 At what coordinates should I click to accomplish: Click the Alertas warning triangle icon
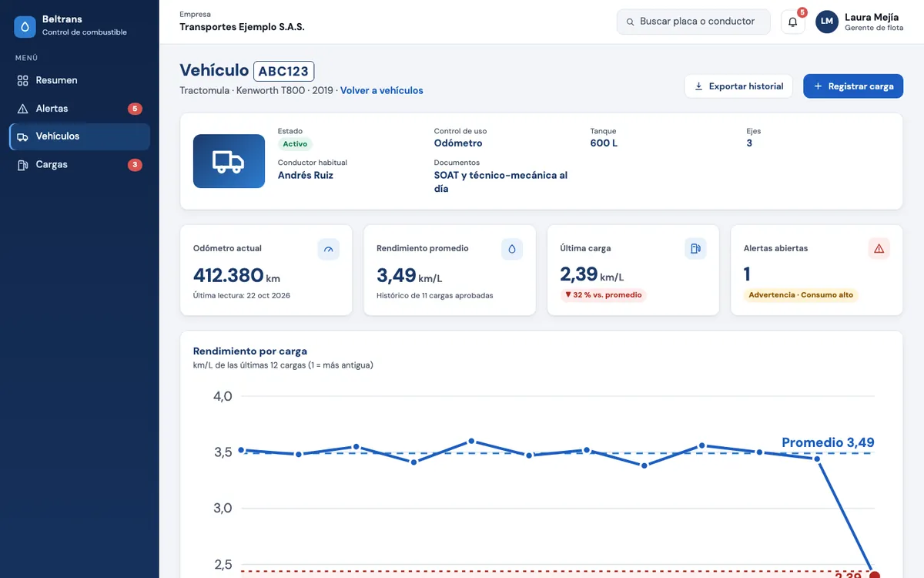pyautogui.click(x=23, y=109)
